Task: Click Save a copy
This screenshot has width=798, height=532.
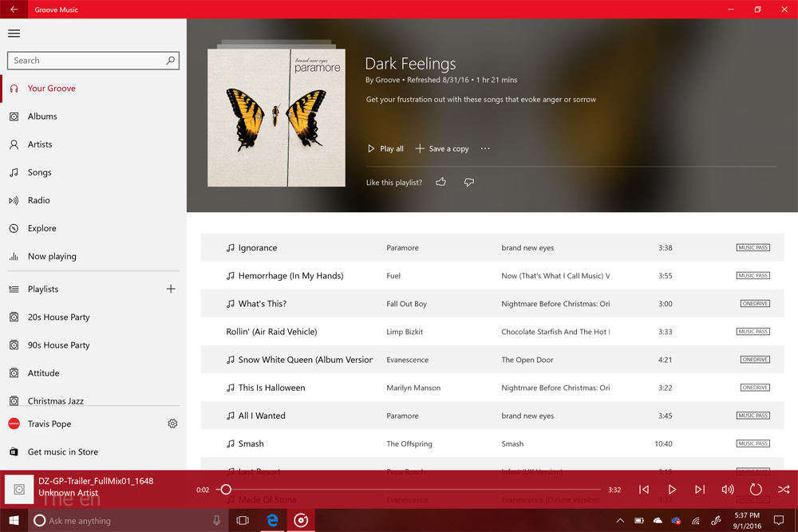Action: click(442, 148)
